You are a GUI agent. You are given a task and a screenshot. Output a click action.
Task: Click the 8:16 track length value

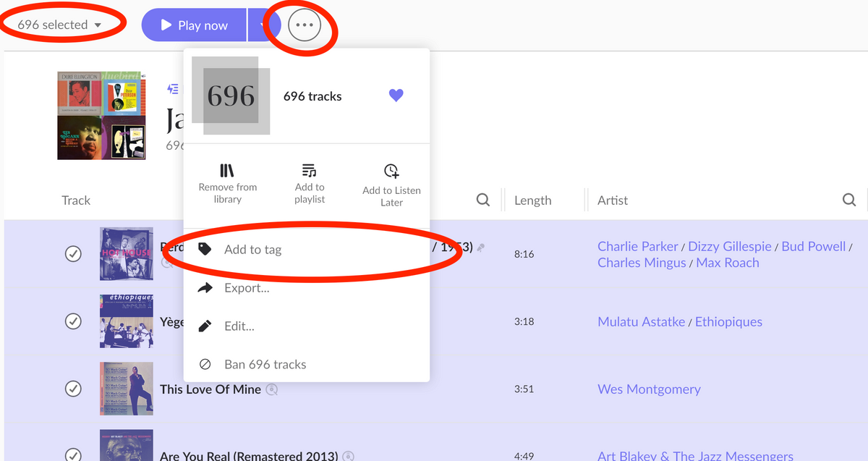(524, 254)
